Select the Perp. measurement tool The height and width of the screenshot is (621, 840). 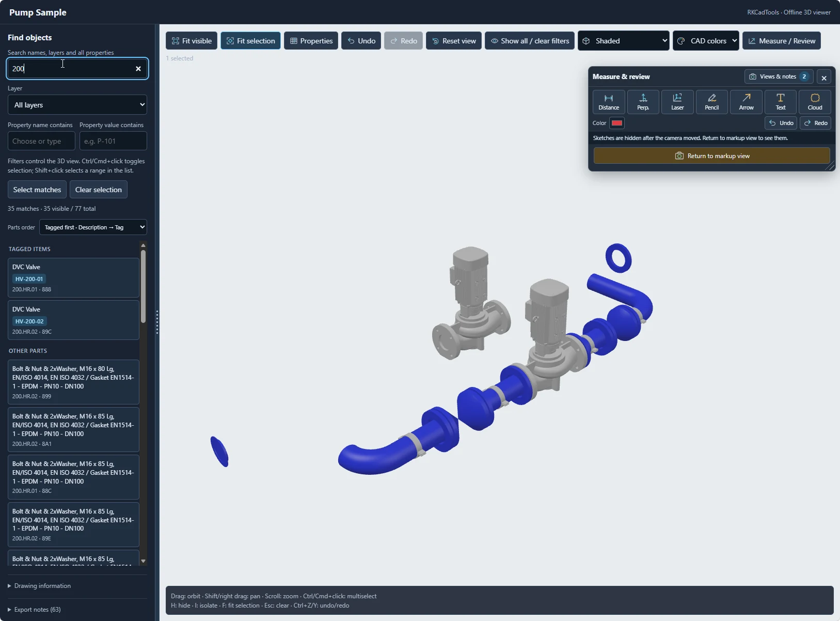click(643, 102)
